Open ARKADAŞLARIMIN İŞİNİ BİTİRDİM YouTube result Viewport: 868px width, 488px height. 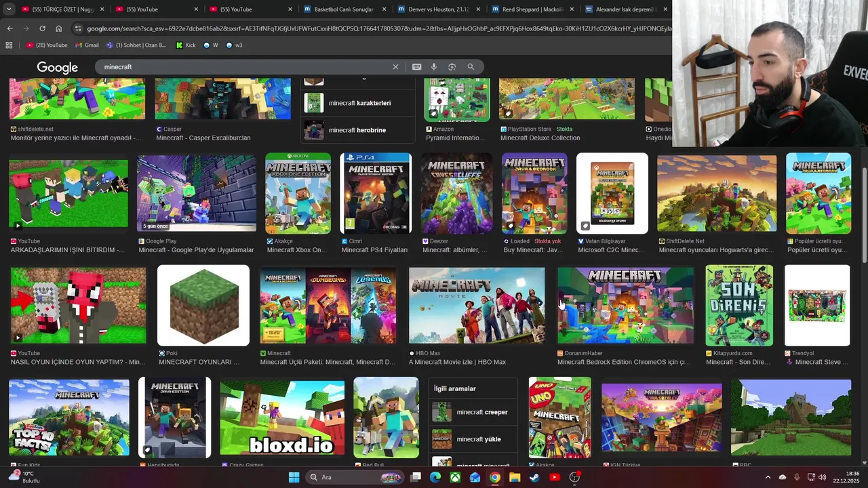click(68, 250)
